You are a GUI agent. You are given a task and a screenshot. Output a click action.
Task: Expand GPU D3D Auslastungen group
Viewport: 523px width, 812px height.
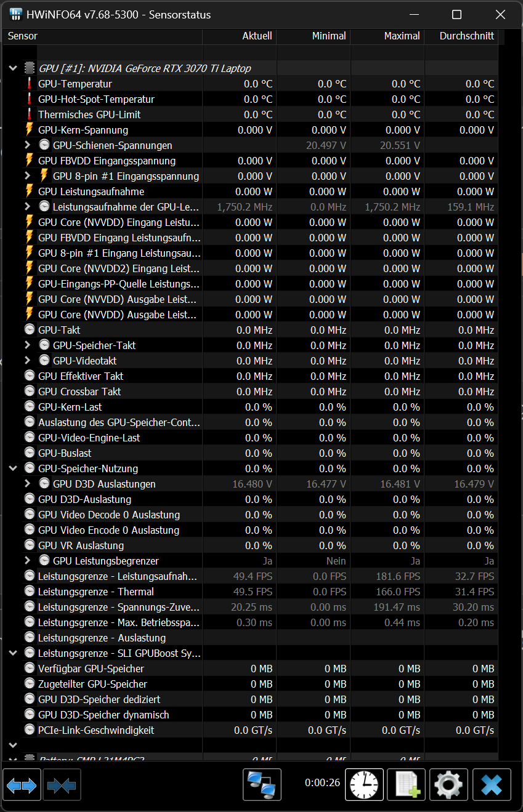(x=27, y=484)
